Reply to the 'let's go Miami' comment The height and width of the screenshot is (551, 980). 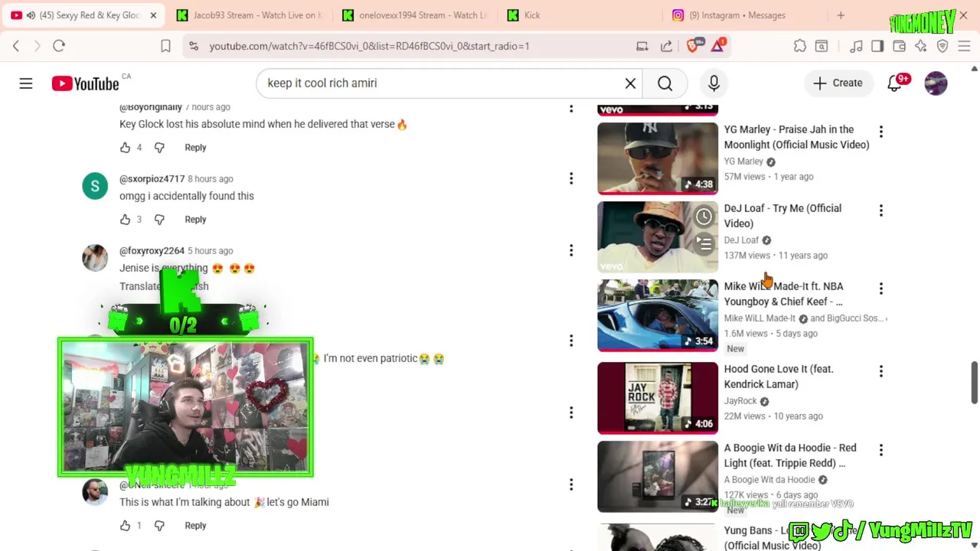[195, 526]
